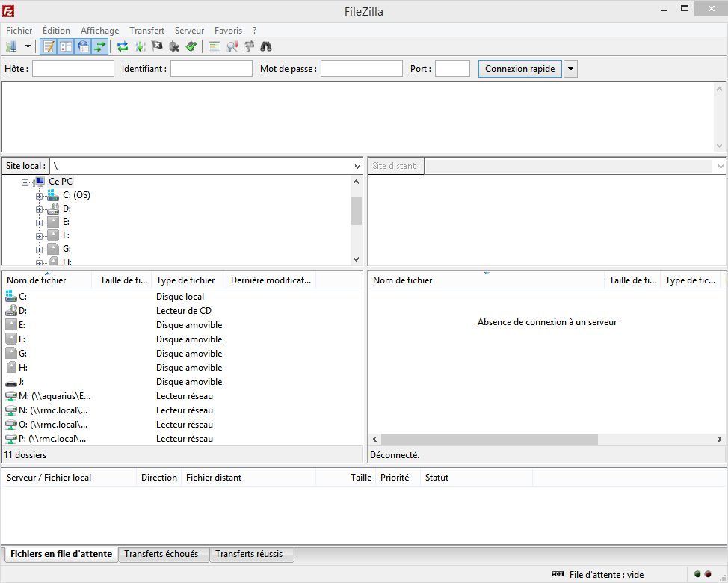Switch to the Transferts échoués tab

tap(161, 554)
